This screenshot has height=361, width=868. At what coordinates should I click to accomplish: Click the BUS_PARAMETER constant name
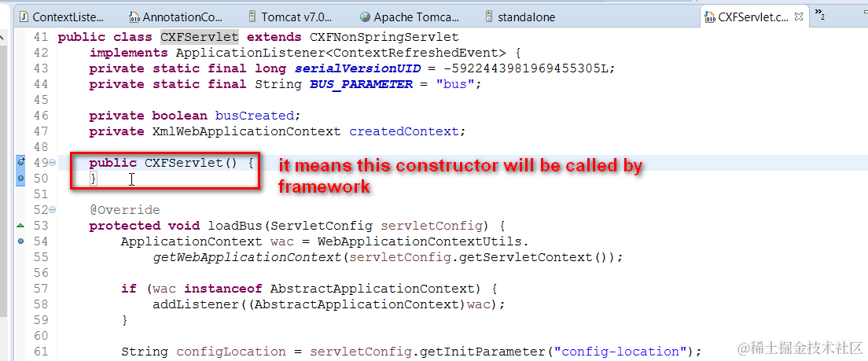tap(361, 84)
